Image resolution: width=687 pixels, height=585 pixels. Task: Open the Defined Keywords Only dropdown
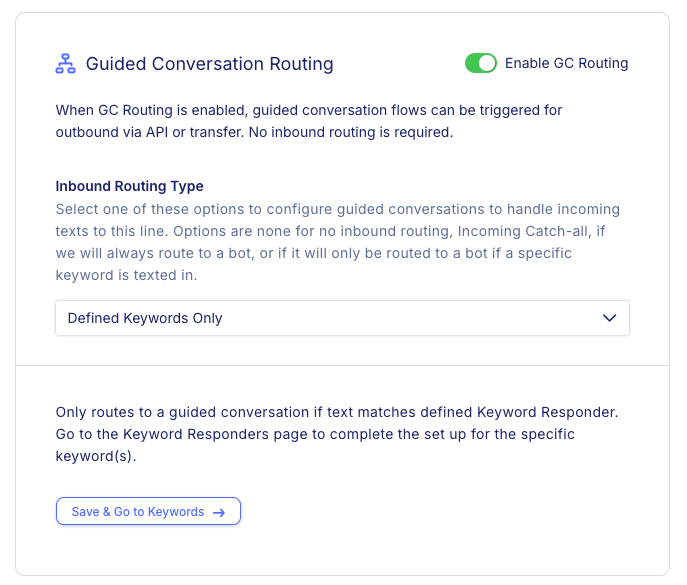[342, 318]
